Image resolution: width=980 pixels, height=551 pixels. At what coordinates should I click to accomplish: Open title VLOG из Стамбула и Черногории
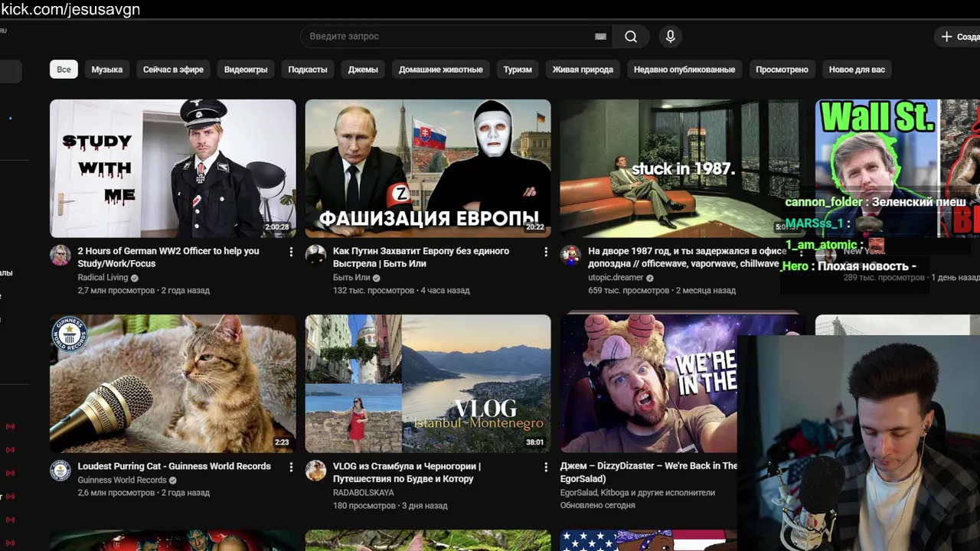click(407, 472)
